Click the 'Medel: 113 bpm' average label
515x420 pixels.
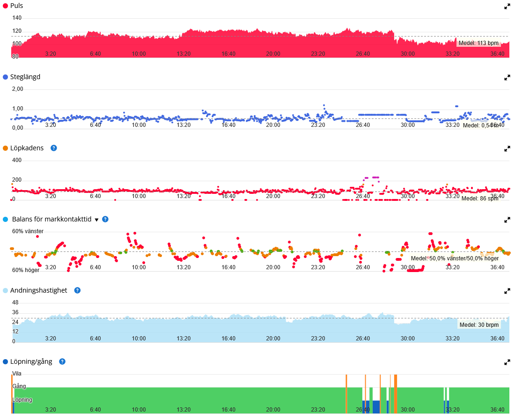coord(478,43)
